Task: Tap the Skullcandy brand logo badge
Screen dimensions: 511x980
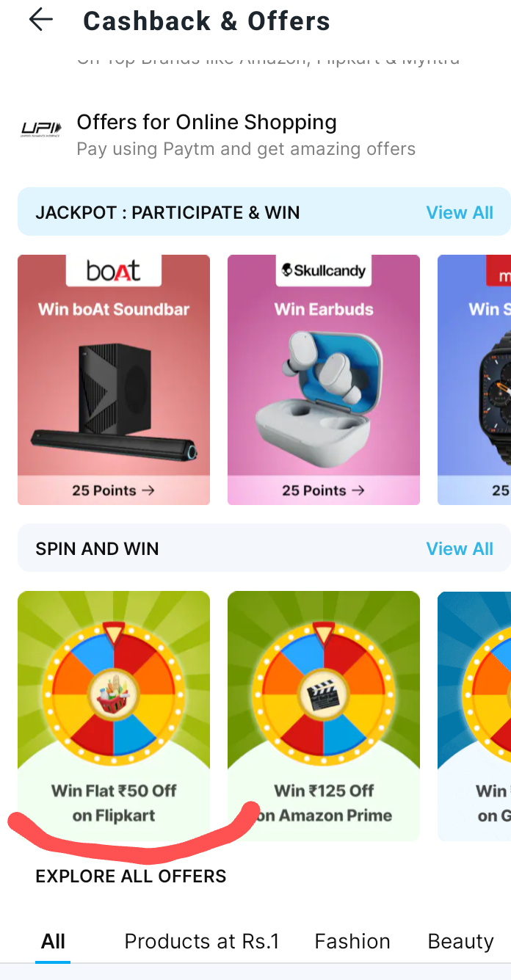Action: point(324,271)
